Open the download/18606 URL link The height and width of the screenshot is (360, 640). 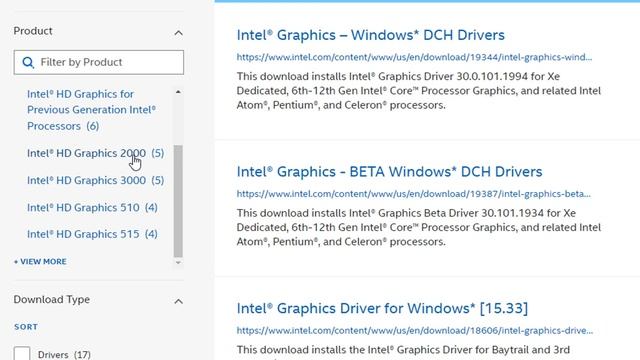point(415,331)
